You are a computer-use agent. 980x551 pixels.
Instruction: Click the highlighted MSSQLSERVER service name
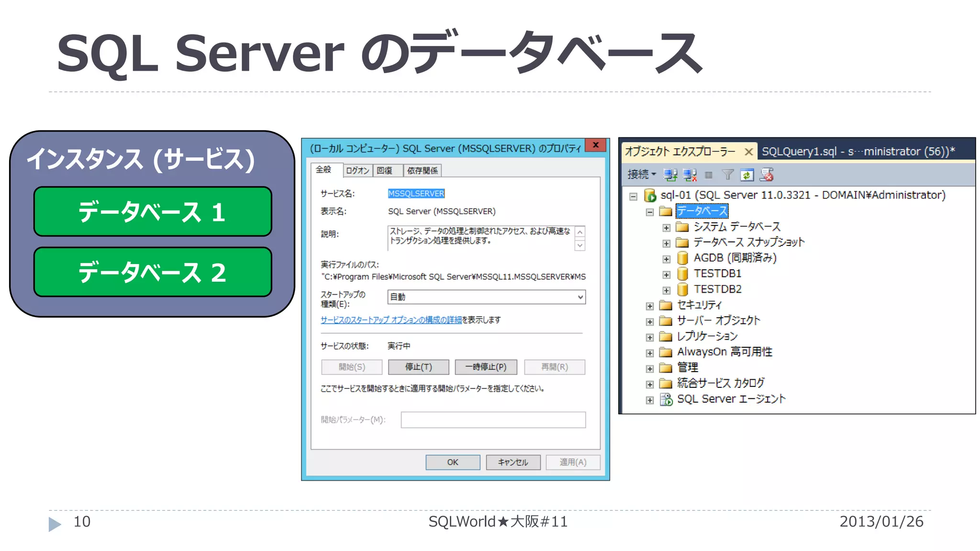[x=416, y=193]
